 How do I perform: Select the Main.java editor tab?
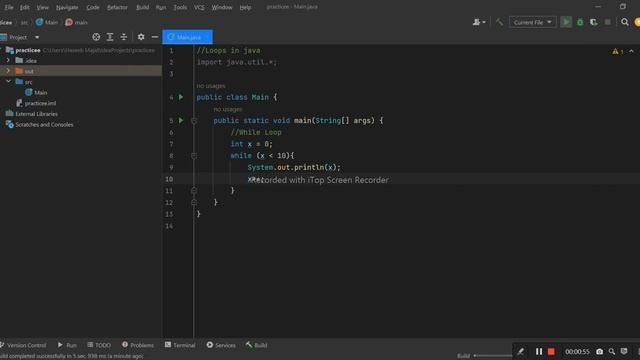187,37
